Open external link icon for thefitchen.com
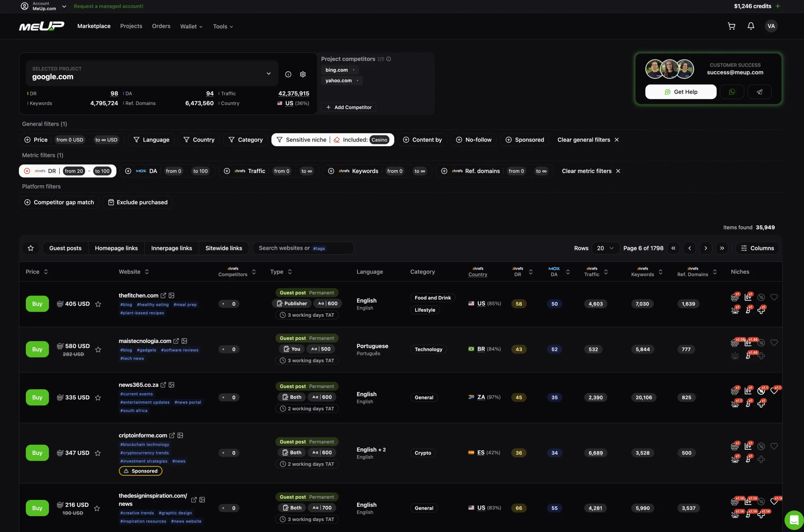This screenshot has height=532, width=804. [x=163, y=296]
